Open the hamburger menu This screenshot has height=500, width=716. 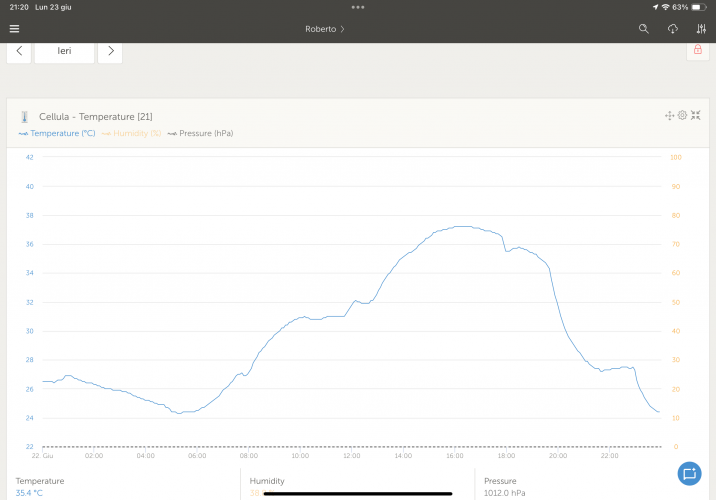click(14, 29)
